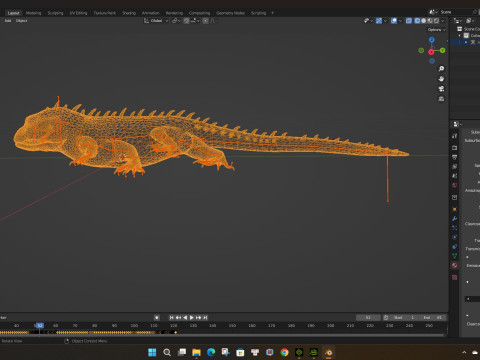Select solid viewport shading
The height and width of the screenshot is (360, 480).
click(424, 21)
